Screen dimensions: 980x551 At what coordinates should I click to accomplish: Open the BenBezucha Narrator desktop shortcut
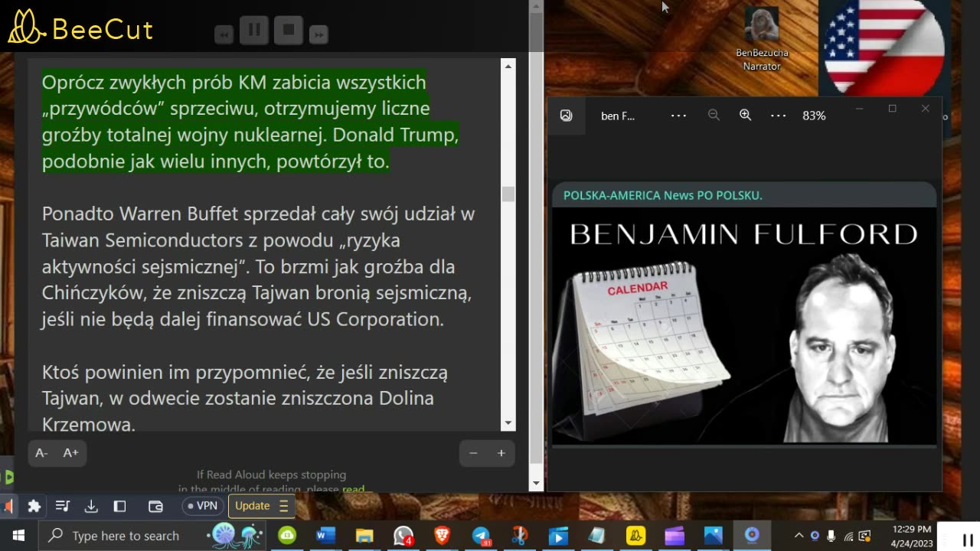(762, 40)
